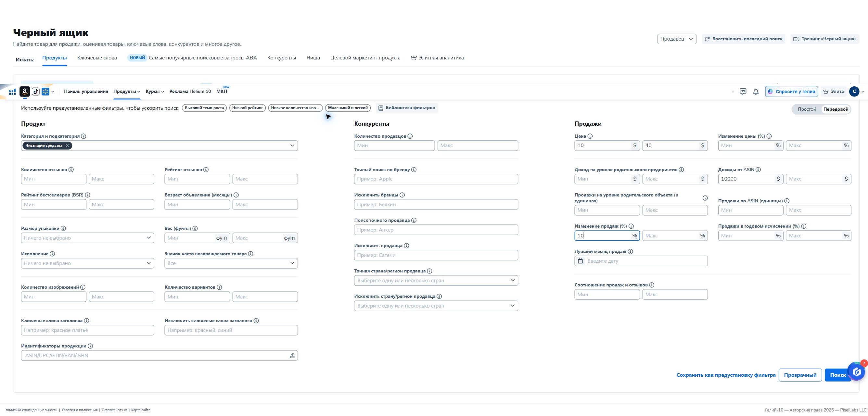The height and width of the screenshot is (416, 868).
Task: Click the Точный поиск по бренду field
Action: coord(436,179)
